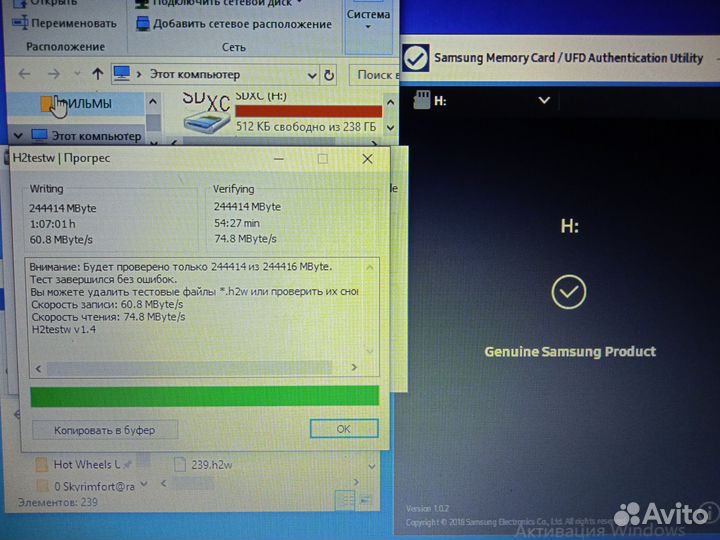Open the recent locations dropdown in Explorer's navigation
Screen dimensions: 720x540
click(77, 74)
